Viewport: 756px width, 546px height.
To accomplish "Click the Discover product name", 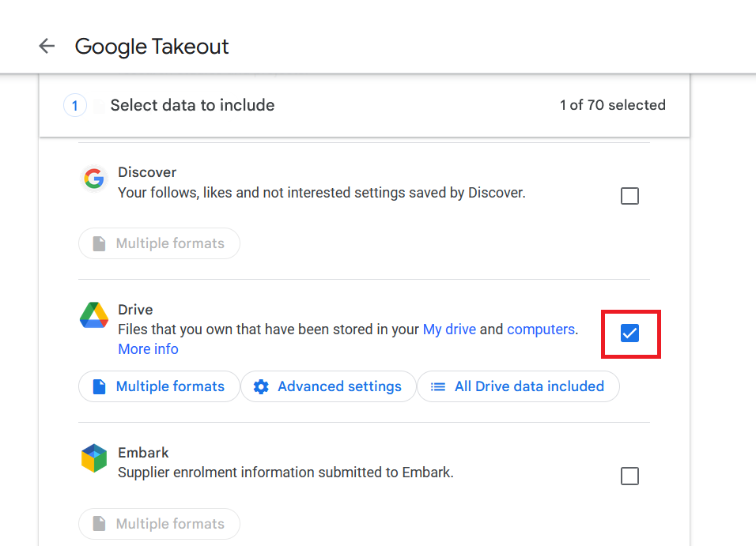I will 147,172.
